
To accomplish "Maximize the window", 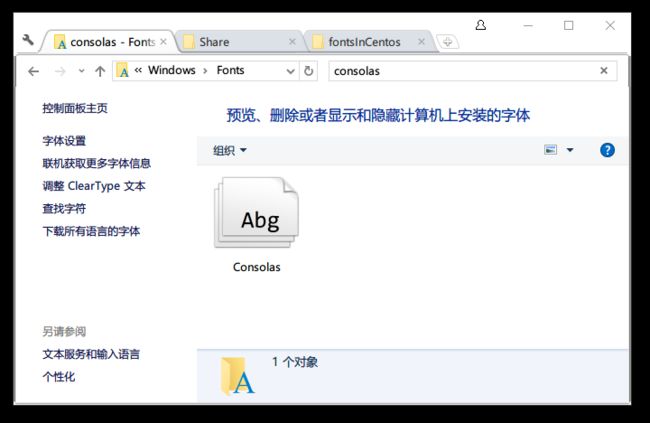I will [569, 26].
